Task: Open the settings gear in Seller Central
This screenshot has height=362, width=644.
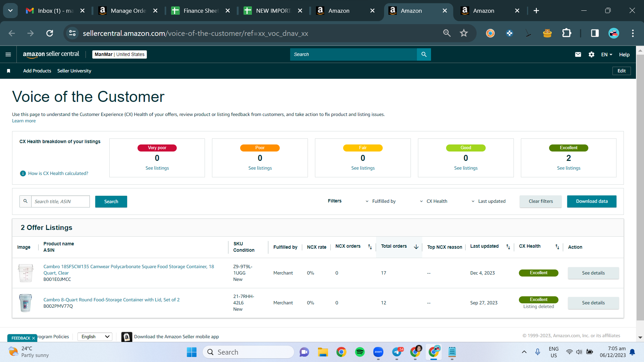Action: [x=591, y=54]
